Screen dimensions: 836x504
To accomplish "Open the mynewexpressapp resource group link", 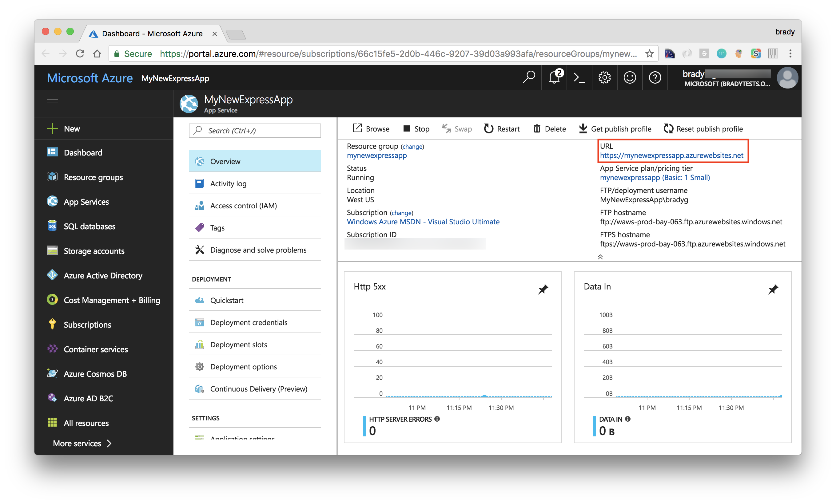I will (x=376, y=156).
